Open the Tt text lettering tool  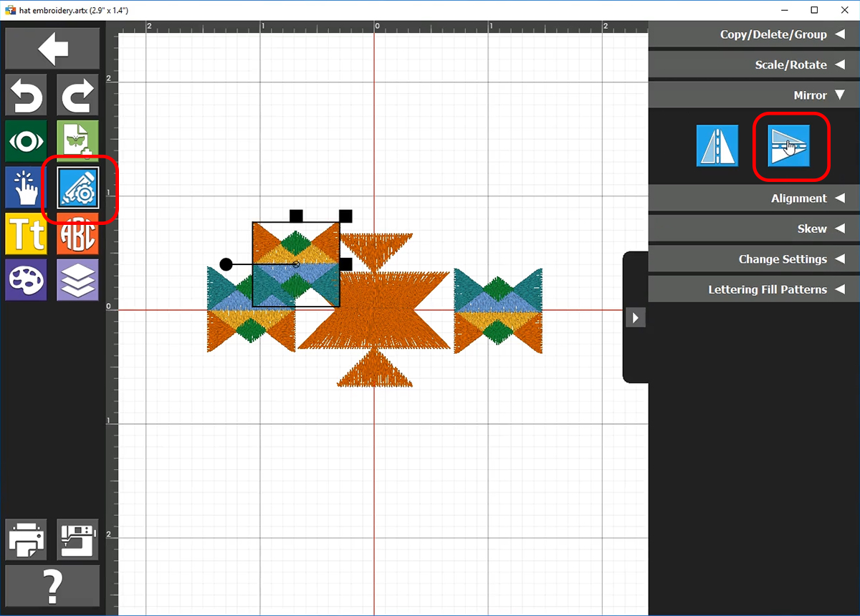27,234
